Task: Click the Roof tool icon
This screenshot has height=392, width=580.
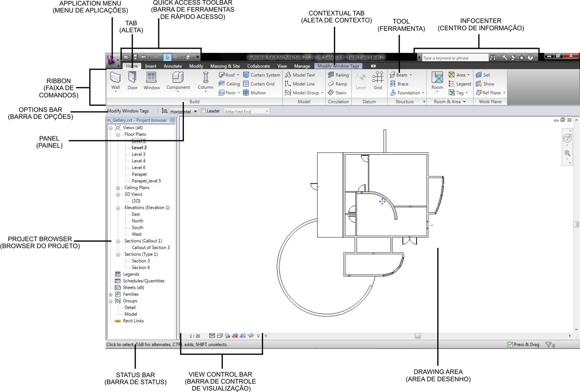Action: click(222, 75)
